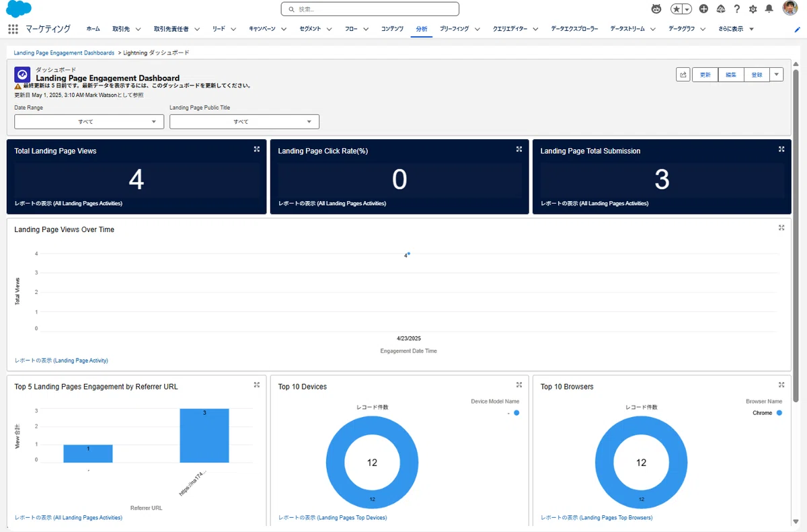Open the さらに表示 more tabs menu
This screenshot has height=532, width=807.
point(736,29)
